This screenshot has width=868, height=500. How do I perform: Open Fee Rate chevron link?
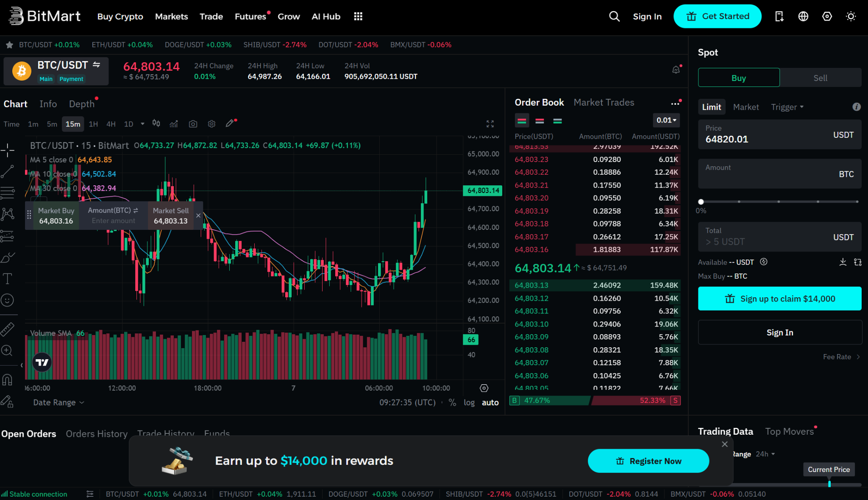(x=841, y=357)
